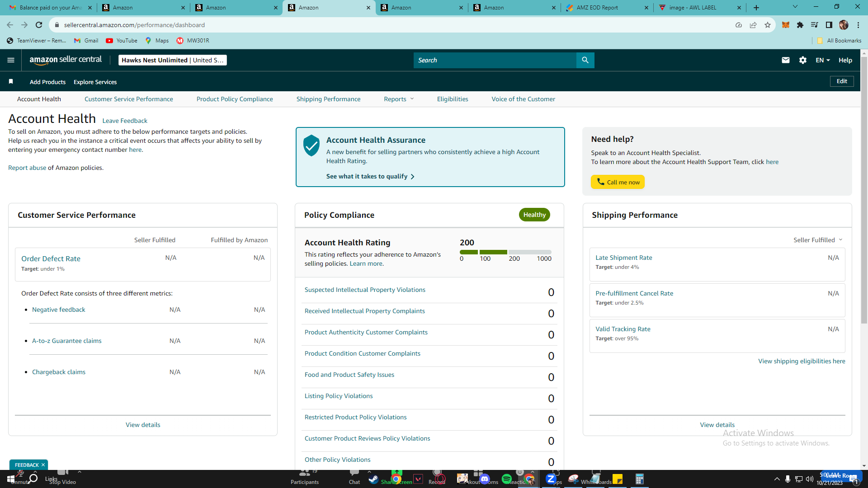
Task: Open the Chrome profile avatar
Action: (844, 25)
